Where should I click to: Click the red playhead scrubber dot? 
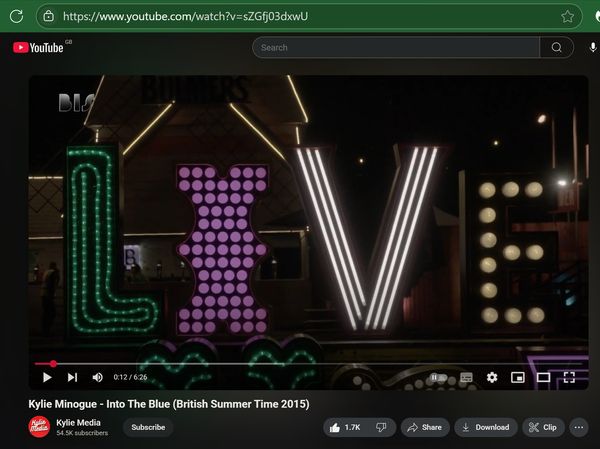(53, 364)
